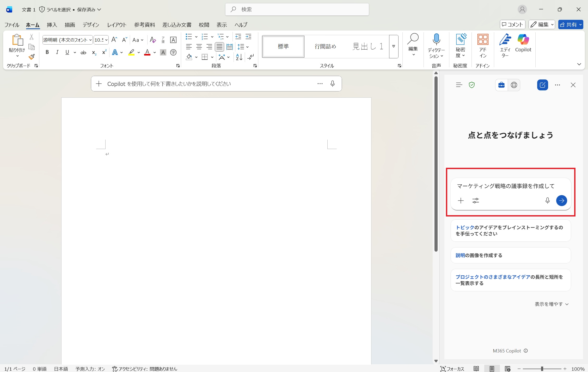Click the 共有 share button

[568, 24]
